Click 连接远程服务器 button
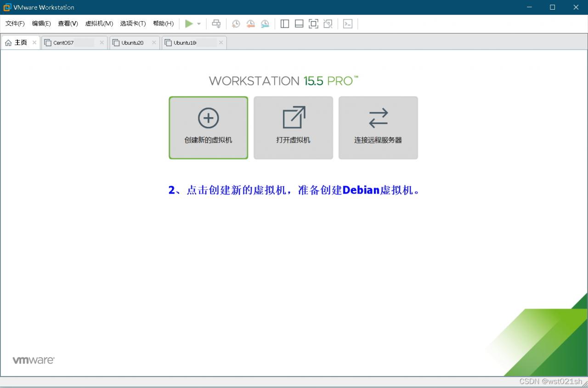 click(378, 128)
